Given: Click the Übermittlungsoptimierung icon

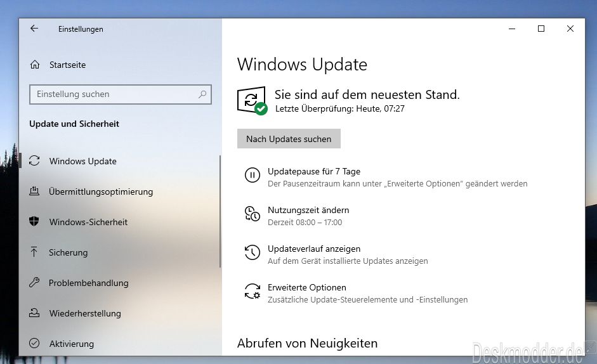Looking at the screenshot, I should pyautogui.click(x=34, y=191).
